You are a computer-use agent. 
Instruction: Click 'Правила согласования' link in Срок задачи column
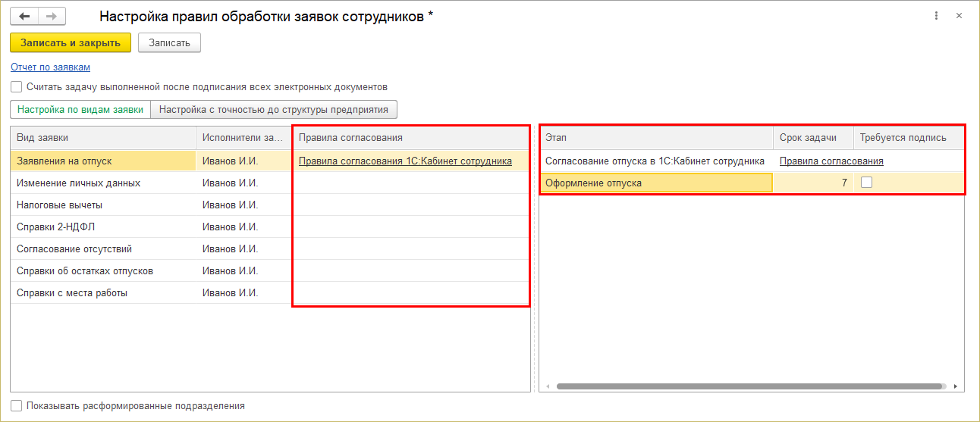coord(831,161)
